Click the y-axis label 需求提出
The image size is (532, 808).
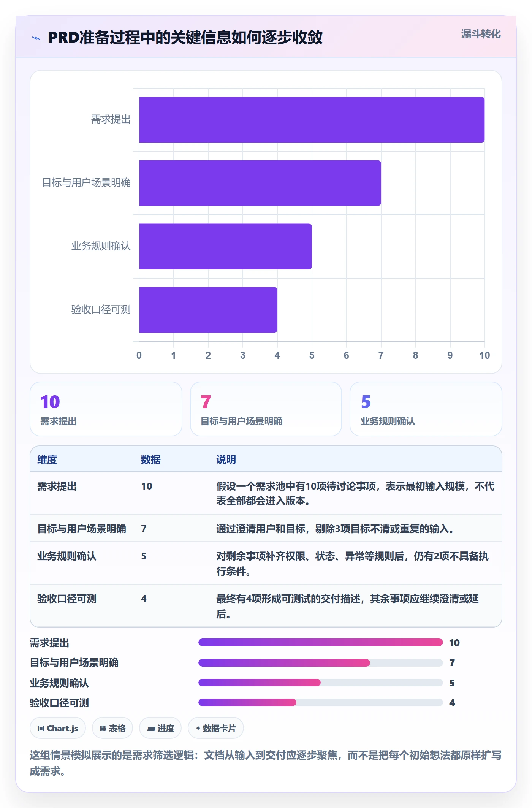tap(111, 119)
